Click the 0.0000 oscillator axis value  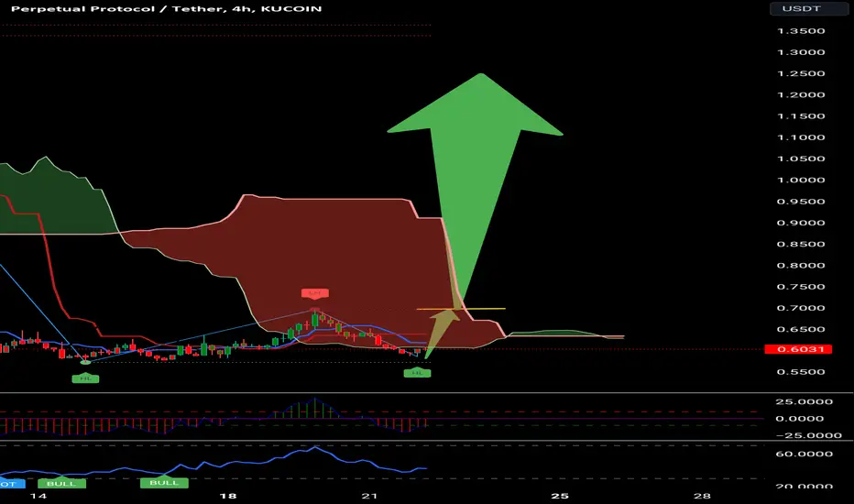[x=801, y=419]
